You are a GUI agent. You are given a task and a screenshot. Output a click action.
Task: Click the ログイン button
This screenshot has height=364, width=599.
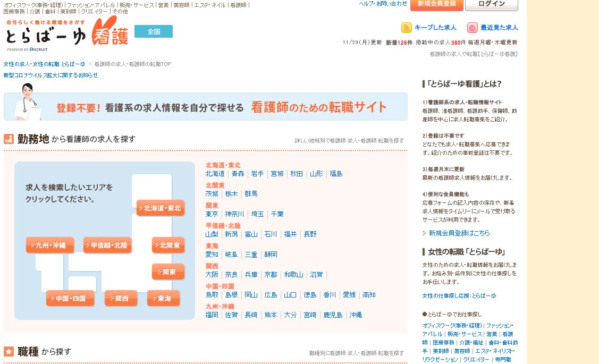click(x=492, y=4)
